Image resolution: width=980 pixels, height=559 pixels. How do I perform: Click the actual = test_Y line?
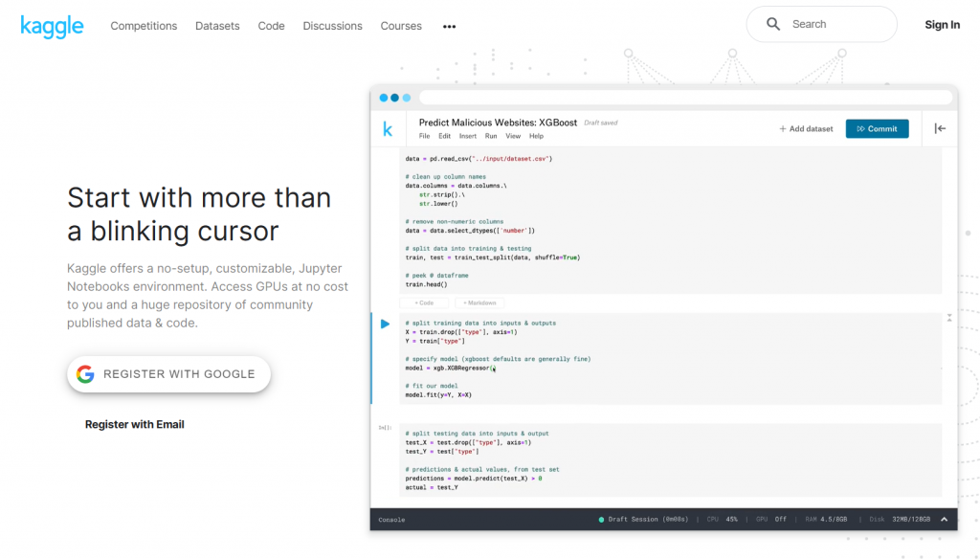432,488
